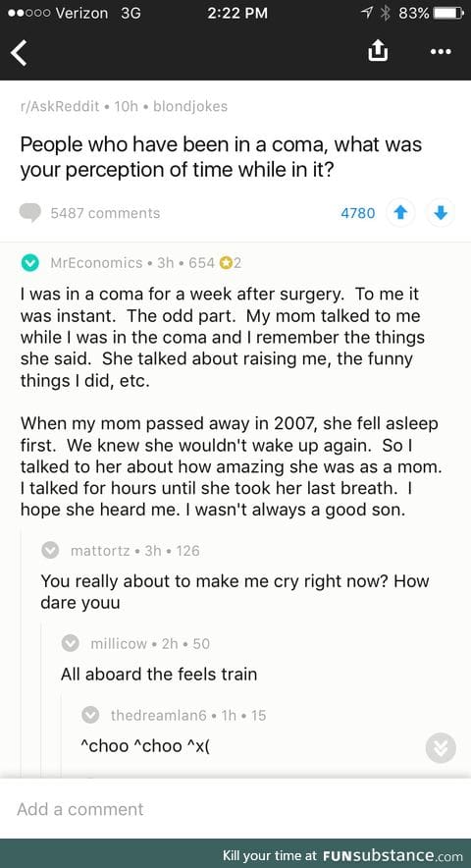This screenshot has width=471, height=868.
Task: Downvote the post with the down arrow
Action: [441, 213]
